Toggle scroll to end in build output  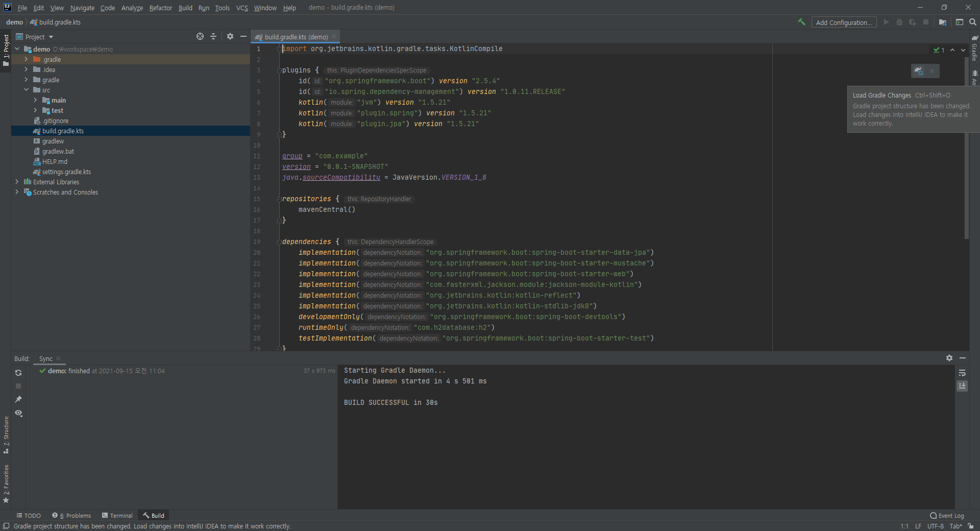click(962, 387)
